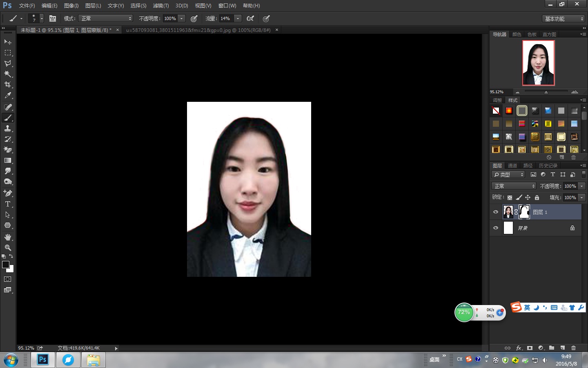Add a layer mask from Layers footer

tap(530, 348)
